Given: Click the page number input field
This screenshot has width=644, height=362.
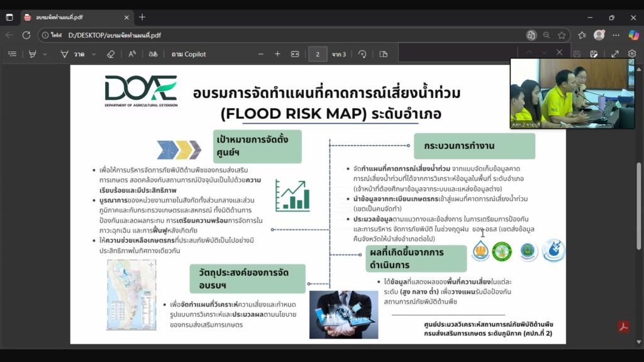Looking at the screenshot, I should tap(318, 54).
